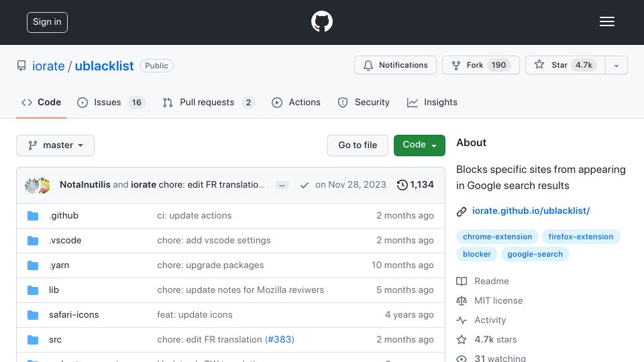Viewport: 644px width, 362px height.
Task: Click the contributor avatars in commit bar
Action: pos(38,186)
